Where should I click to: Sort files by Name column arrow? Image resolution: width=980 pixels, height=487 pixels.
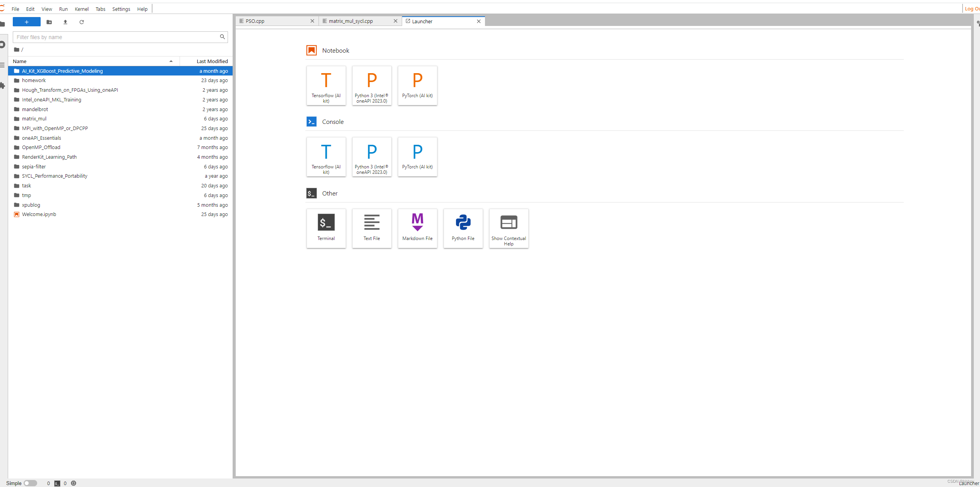pos(171,61)
